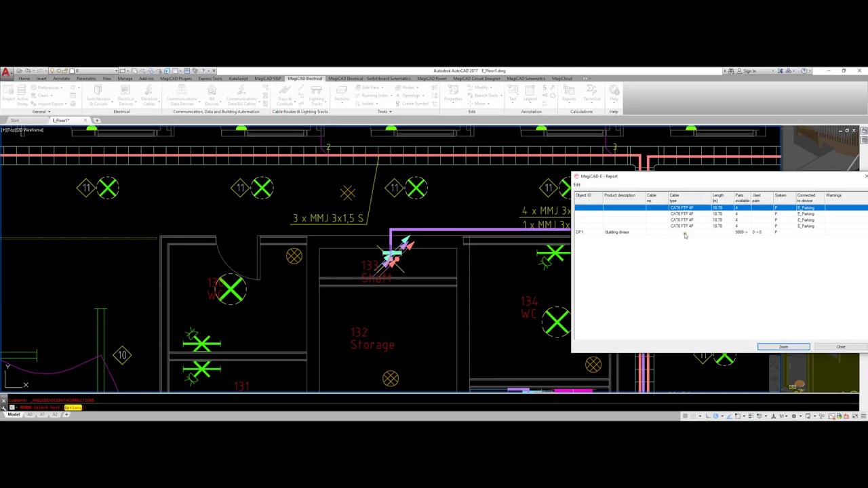The height and width of the screenshot is (488, 868).
Task: Select the highlighted CAT6 FTP 4P first row
Action: coord(720,207)
